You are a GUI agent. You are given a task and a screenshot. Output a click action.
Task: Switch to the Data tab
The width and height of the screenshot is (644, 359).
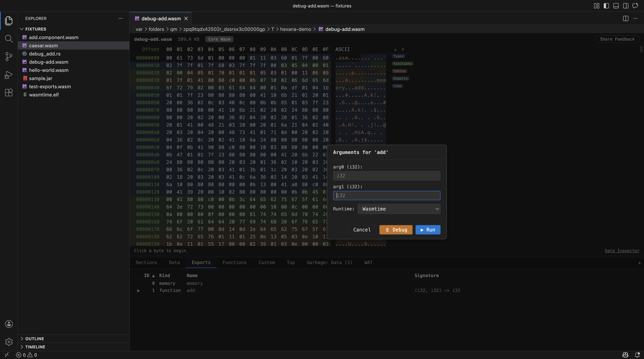174,263
